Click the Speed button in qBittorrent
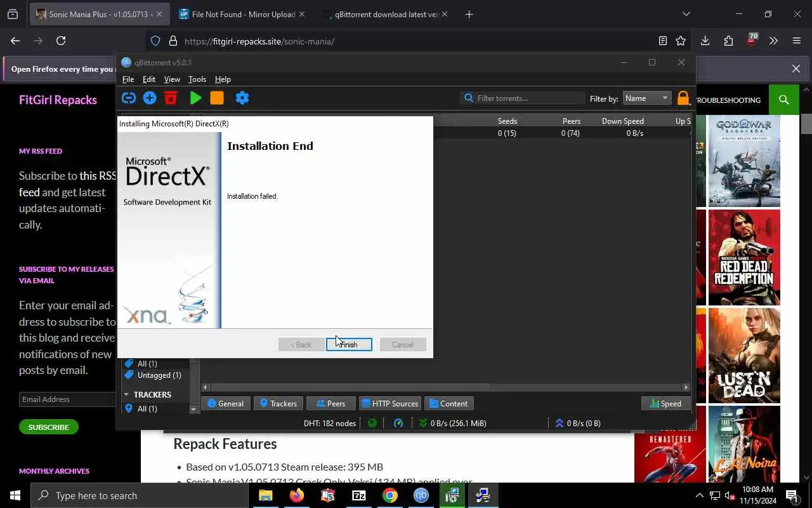Viewport: 812px width, 508px height. point(665,403)
